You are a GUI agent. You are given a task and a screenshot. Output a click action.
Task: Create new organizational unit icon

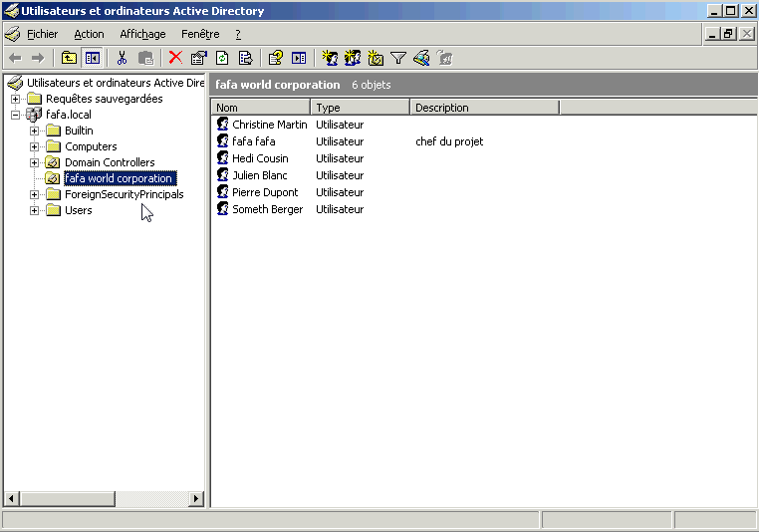(x=376, y=59)
